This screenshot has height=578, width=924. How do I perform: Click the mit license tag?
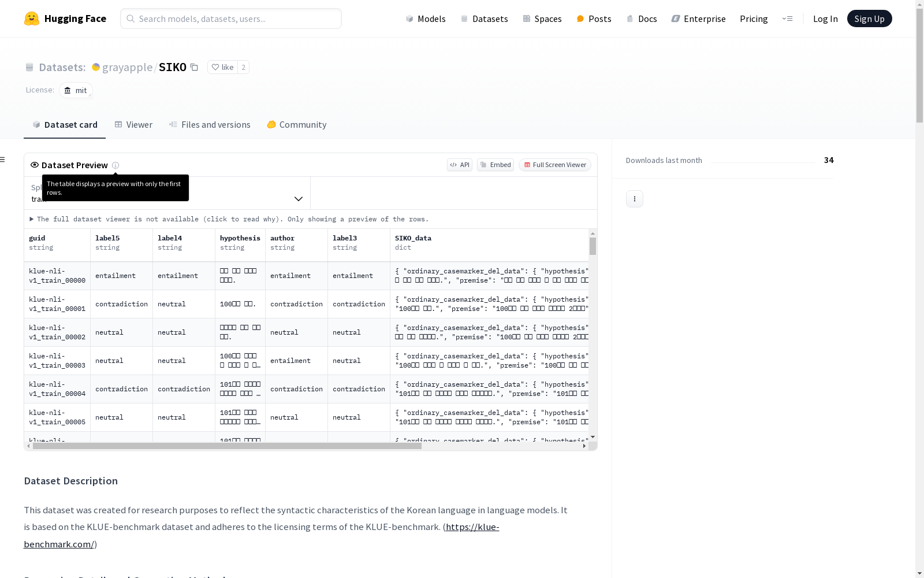76,90
